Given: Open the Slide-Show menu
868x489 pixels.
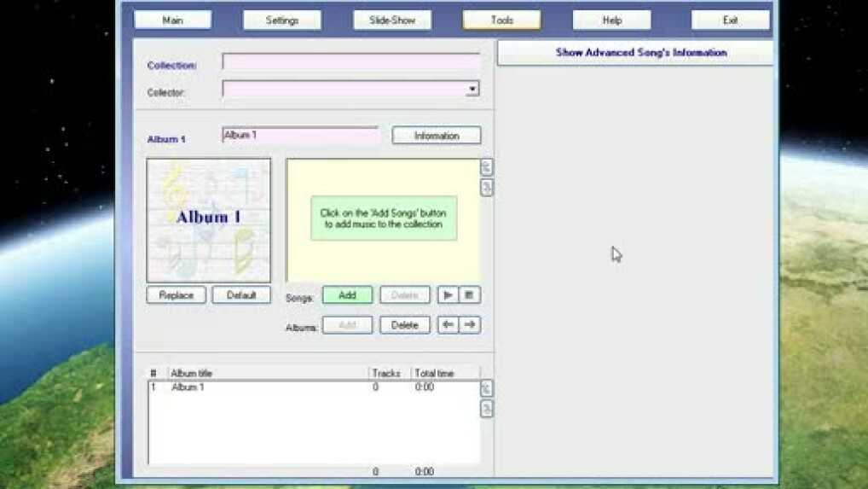Looking at the screenshot, I should pos(392,20).
